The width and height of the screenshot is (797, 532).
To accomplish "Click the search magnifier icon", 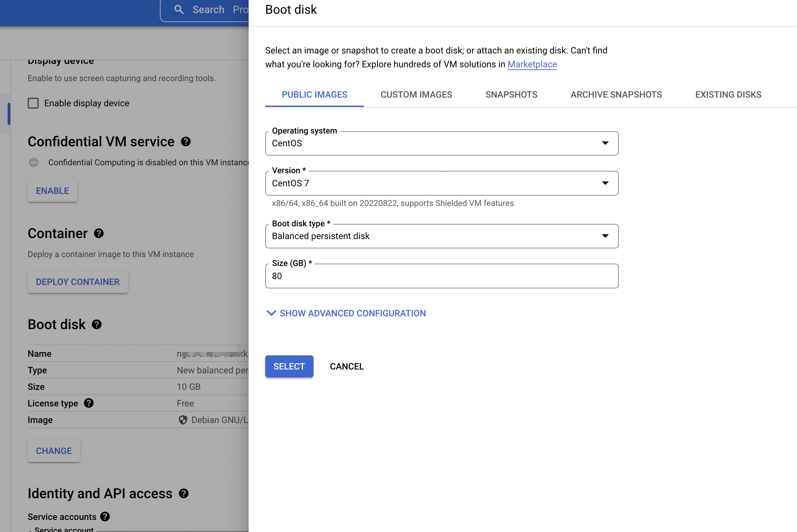I will [x=179, y=9].
